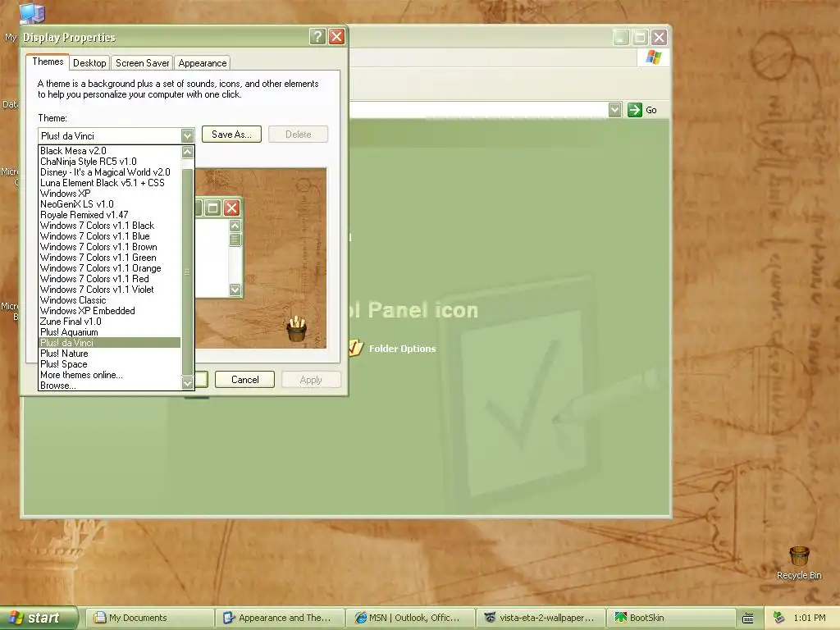Choose Black Mesa v2.0 theme
The height and width of the screenshot is (630, 840).
click(110, 151)
